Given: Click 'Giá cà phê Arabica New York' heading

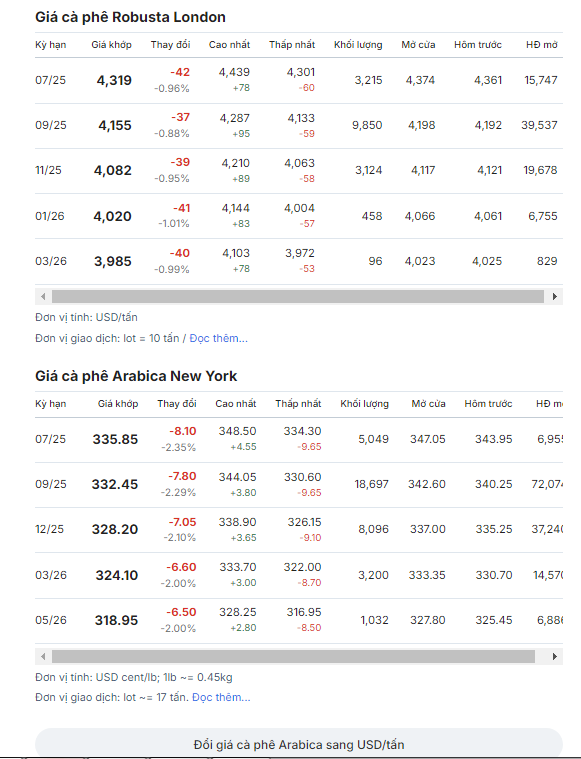Looking at the screenshot, I should (136, 376).
